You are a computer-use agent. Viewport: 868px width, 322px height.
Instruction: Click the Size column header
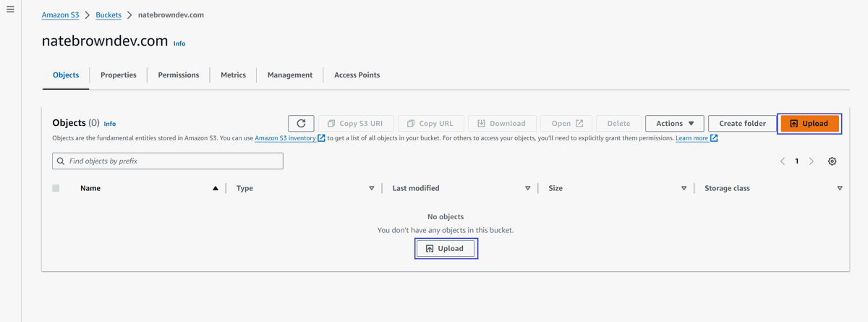point(556,188)
